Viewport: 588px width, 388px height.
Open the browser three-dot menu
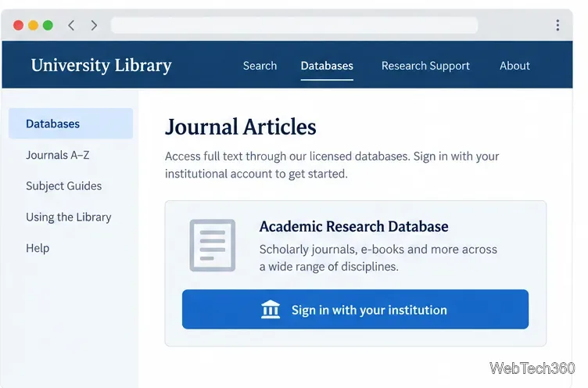click(558, 25)
